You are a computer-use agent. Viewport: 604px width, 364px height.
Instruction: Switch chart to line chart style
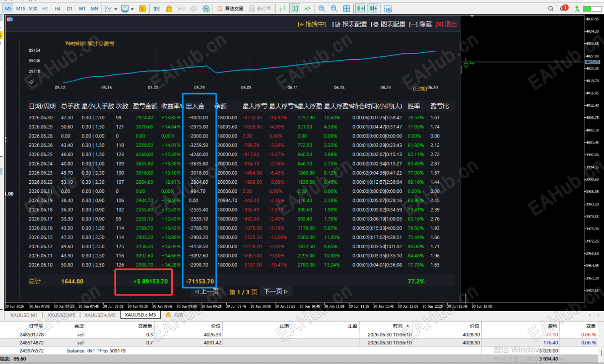(x=307, y=9)
